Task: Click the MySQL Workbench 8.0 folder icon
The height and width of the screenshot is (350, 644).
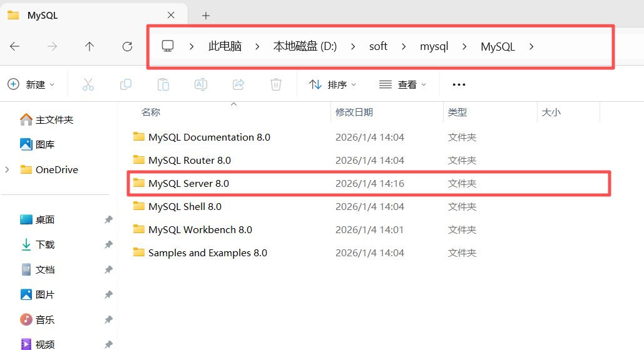Action: pos(139,229)
